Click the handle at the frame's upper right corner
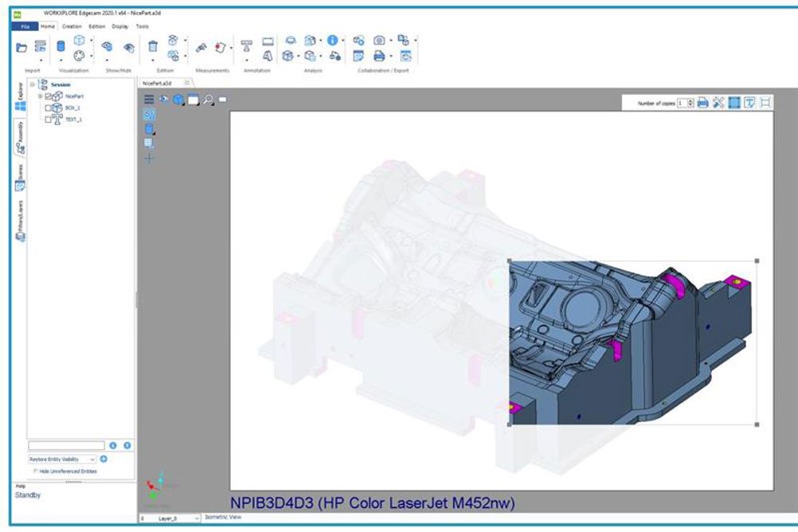The height and width of the screenshot is (532, 798). (757, 260)
